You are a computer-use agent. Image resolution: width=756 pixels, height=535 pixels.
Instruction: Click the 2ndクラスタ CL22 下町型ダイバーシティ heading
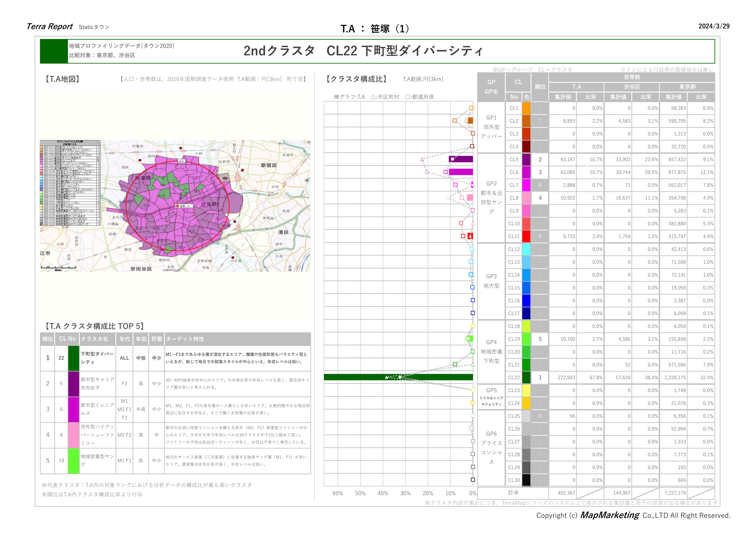click(x=363, y=51)
